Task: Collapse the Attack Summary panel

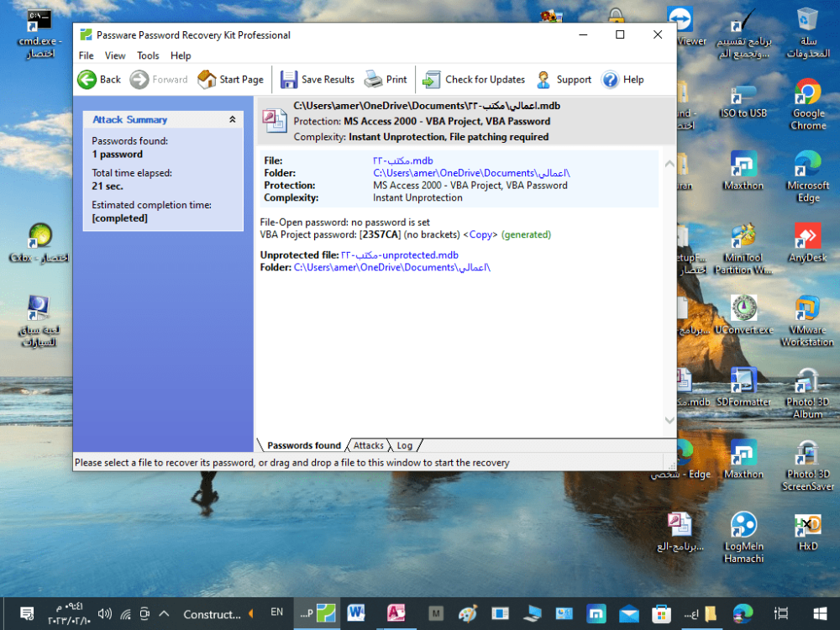Action: [x=233, y=119]
